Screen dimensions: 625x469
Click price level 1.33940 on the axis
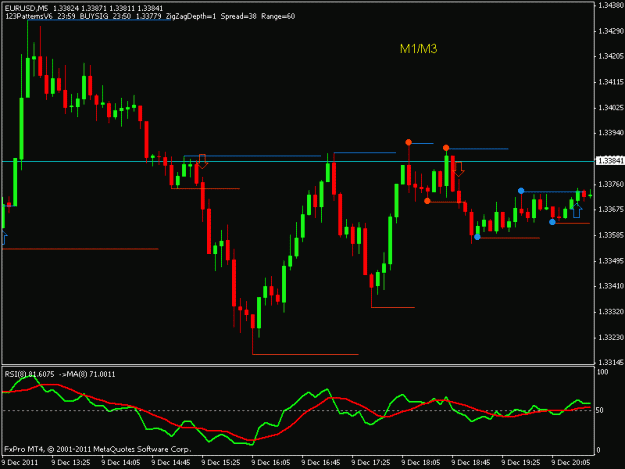coord(610,133)
